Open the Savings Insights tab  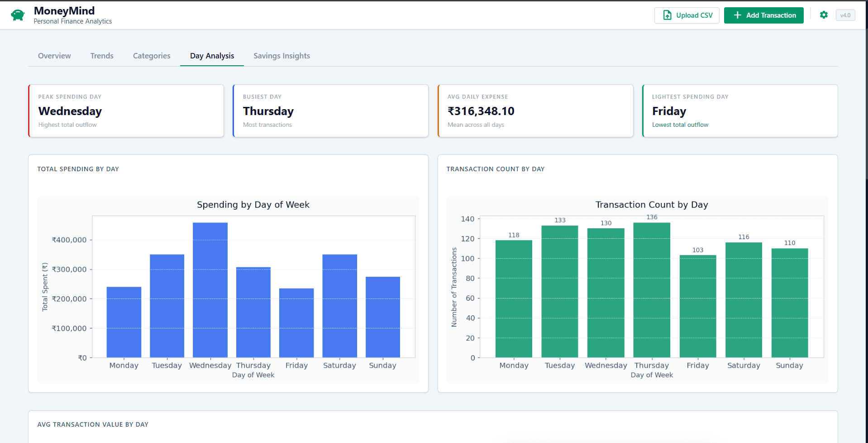point(281,56)
